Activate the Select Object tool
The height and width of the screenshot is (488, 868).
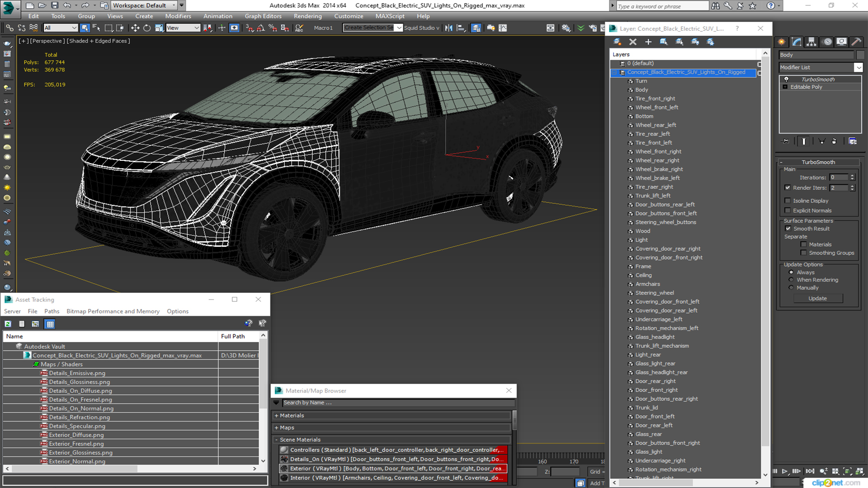[85, 28]
